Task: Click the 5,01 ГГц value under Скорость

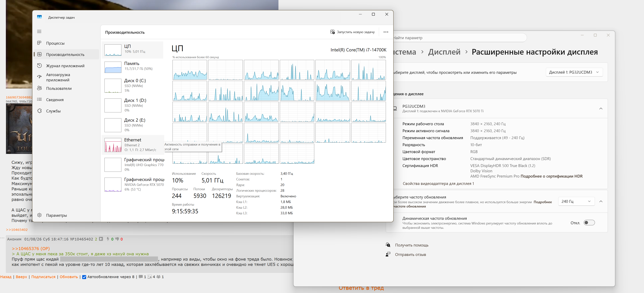Action: 212,180
